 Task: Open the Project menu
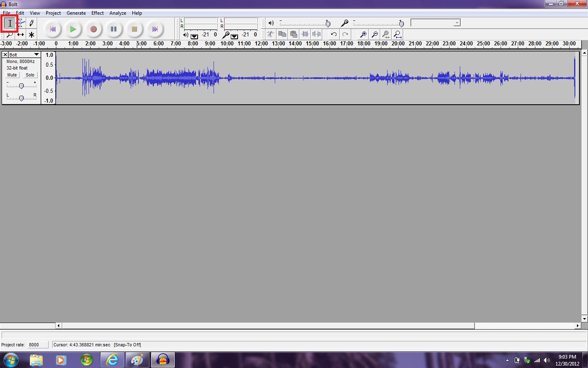point(53,13)
